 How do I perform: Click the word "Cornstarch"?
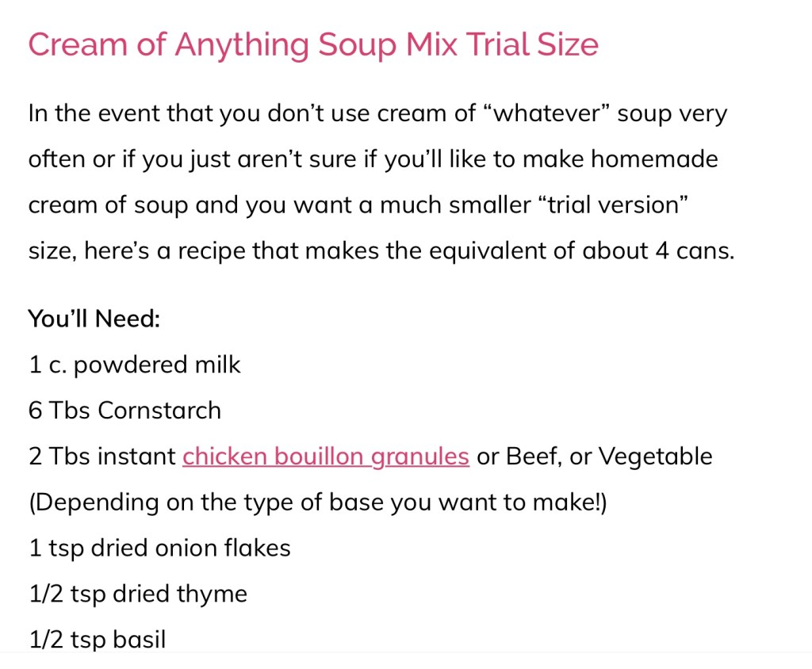pyautogui.click(x=159, y=411)
